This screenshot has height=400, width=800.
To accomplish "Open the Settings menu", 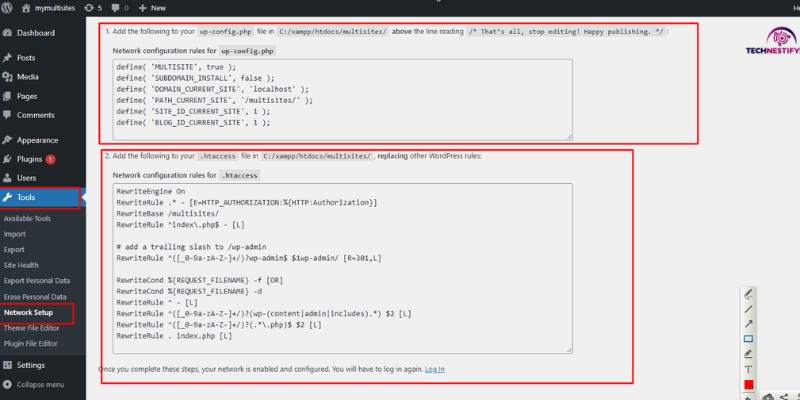I will tap(31, 365).
